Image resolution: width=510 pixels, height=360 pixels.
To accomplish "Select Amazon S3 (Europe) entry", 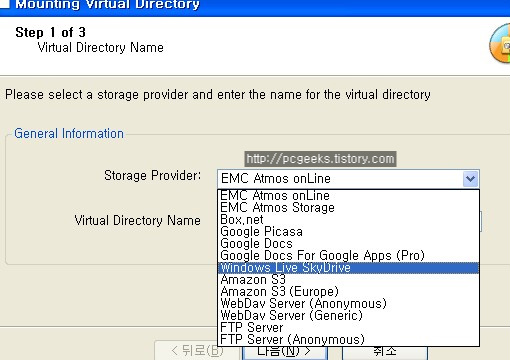I will coord(348,292).
